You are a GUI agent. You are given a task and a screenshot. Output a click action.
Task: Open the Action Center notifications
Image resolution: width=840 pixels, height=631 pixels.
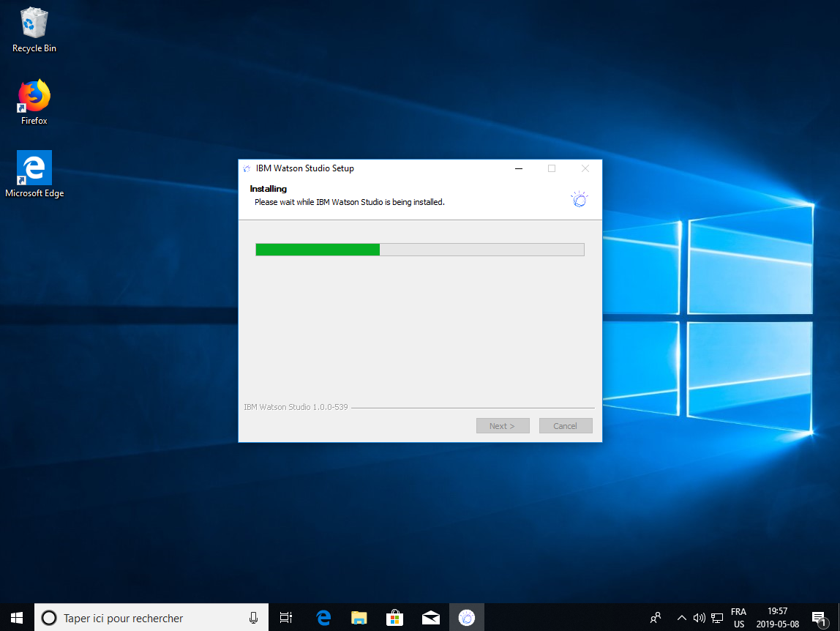click(818, 618)
